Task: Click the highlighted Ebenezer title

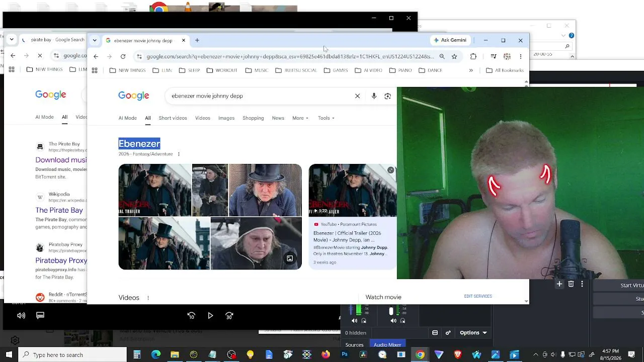Action: [139, 144]
